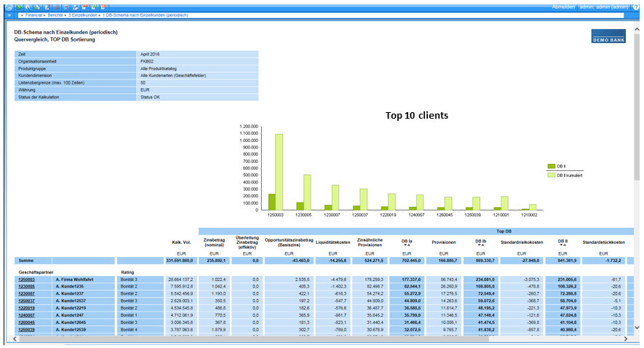Click the DB II legend color swatch

(x=550, y=166)
